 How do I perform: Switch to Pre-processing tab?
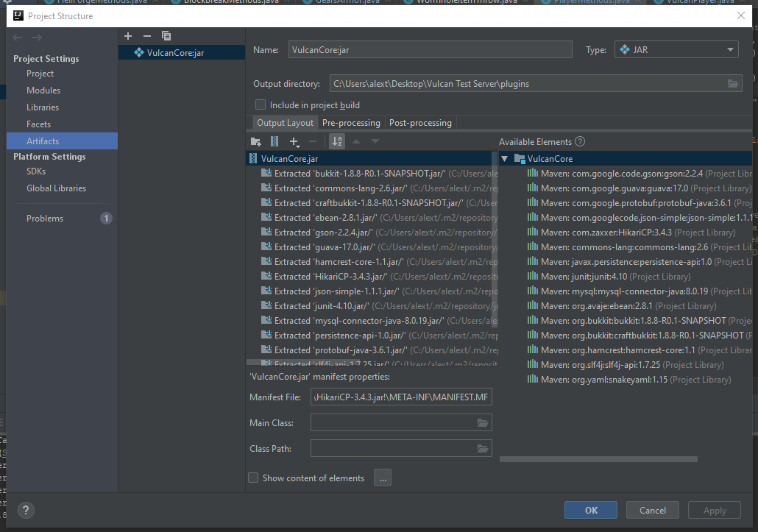coord(351,123)
